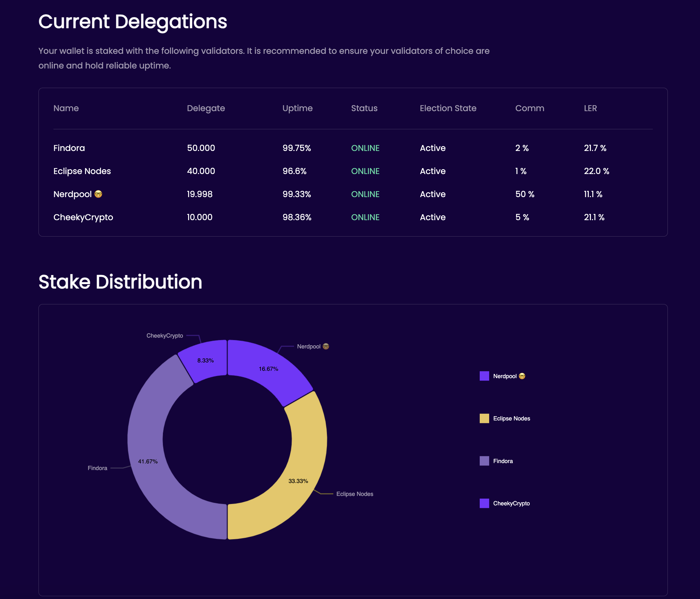
Task: Click the 8.33% CheekyCrypto donut slice
Action: pos(206,360)
